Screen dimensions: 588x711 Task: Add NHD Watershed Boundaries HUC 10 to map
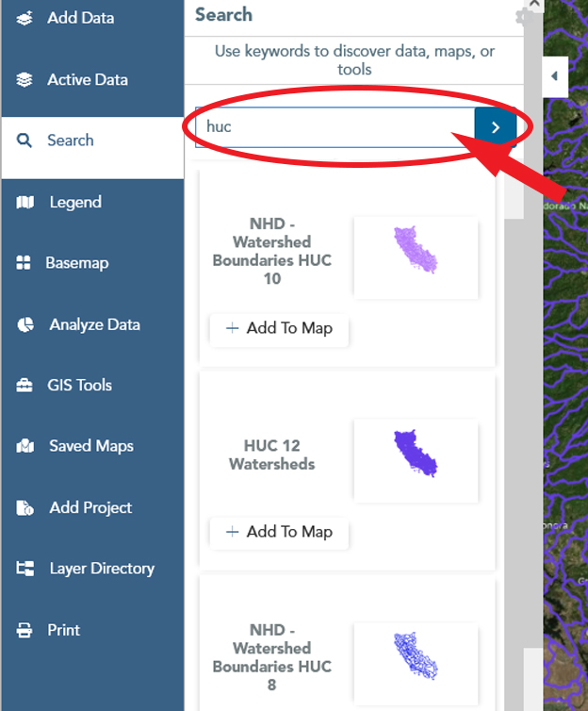click(279, 328)
